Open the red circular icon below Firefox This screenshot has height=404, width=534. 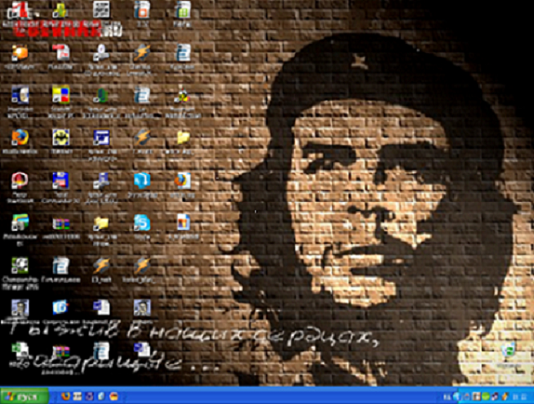click(x=20, y=181)
